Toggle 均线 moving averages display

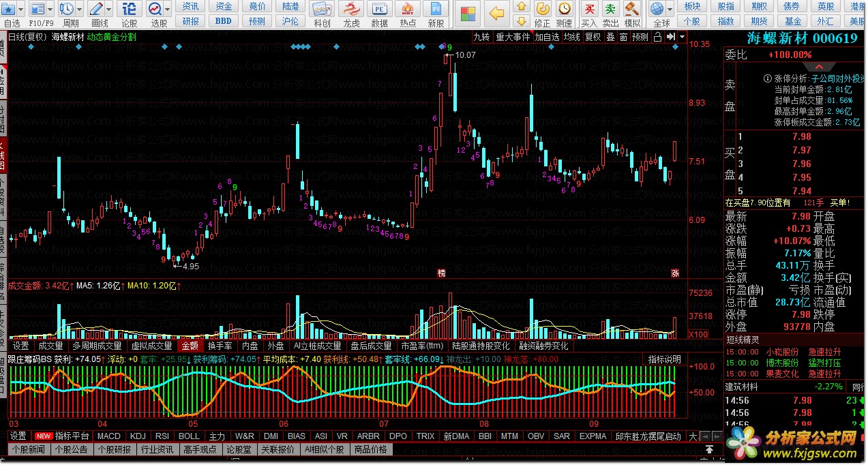[572, 37]
